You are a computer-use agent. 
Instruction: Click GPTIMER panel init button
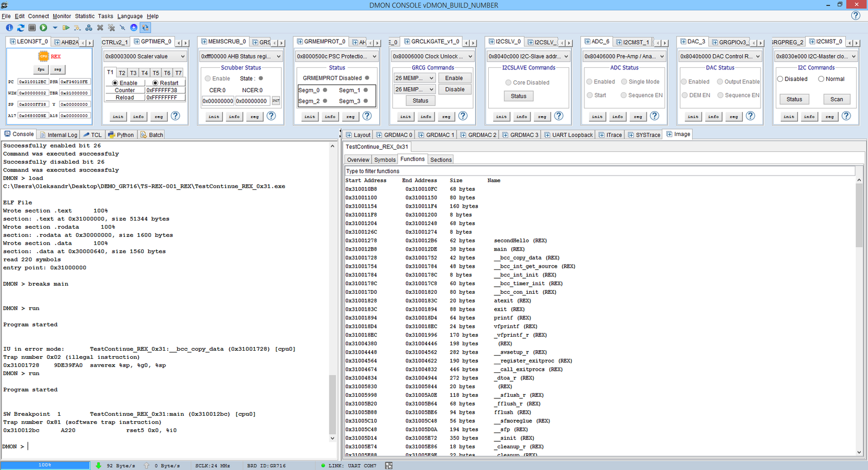coord(118,117)
